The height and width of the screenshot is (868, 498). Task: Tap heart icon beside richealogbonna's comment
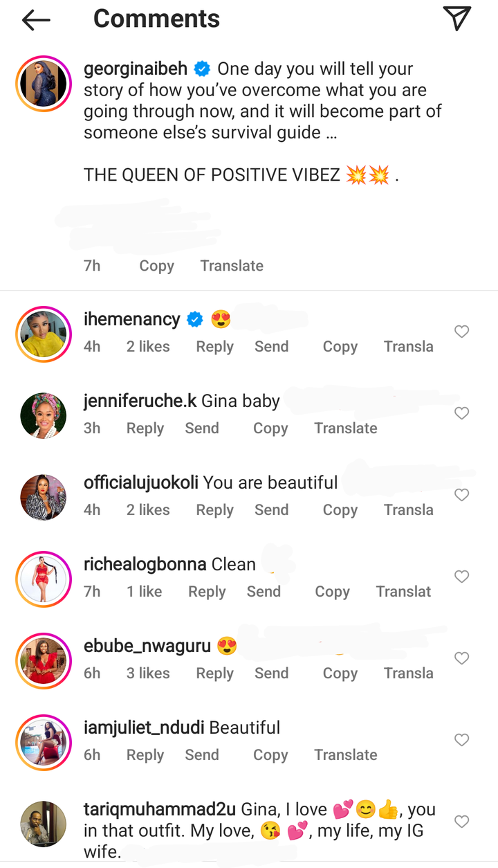click(461, 577)
